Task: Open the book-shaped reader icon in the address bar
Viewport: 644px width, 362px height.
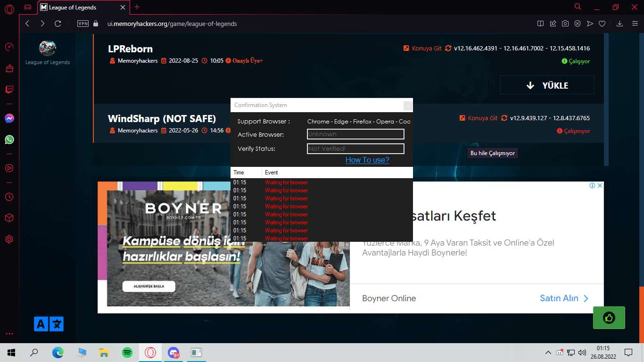Action: point(541,24)
